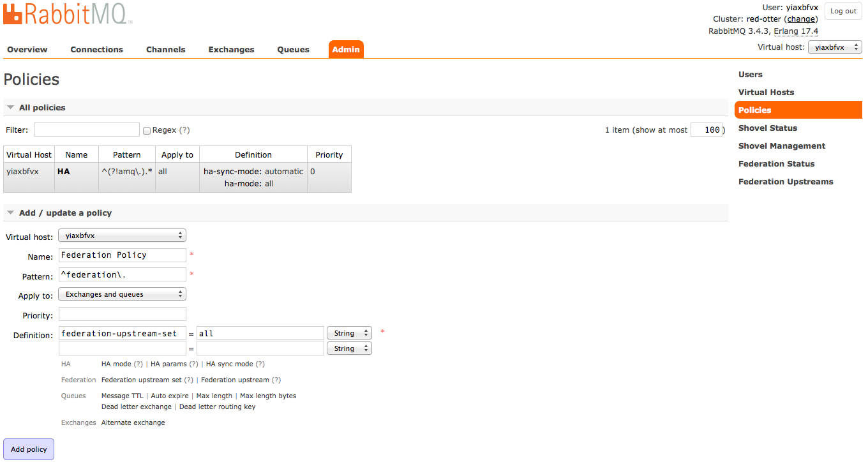This screenshot has height=462, width=868.
Task: Click the Regex help (?) link
Action: (x=184, y=130)
